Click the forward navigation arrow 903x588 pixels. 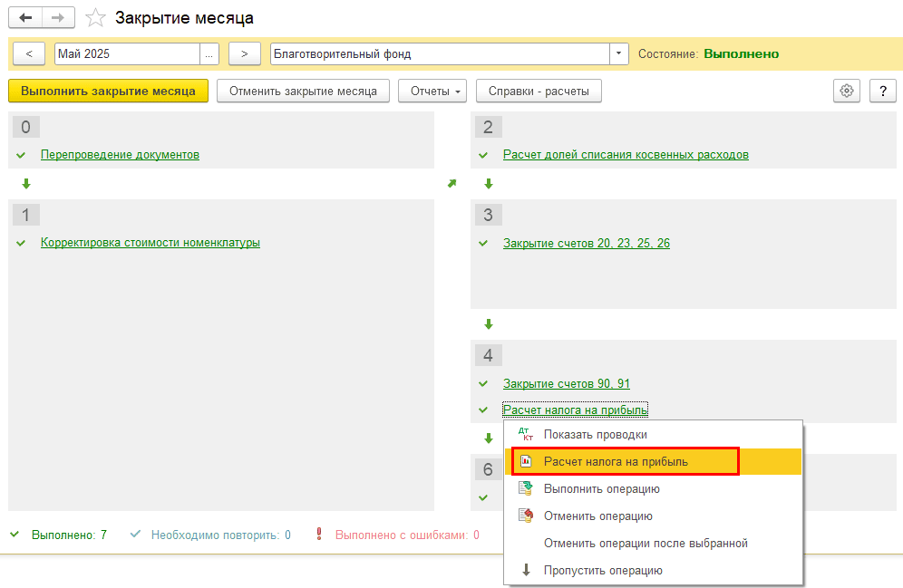point(58,18)
